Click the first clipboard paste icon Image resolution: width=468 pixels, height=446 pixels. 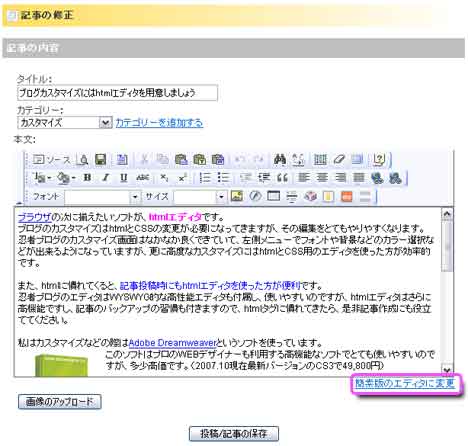181,160
